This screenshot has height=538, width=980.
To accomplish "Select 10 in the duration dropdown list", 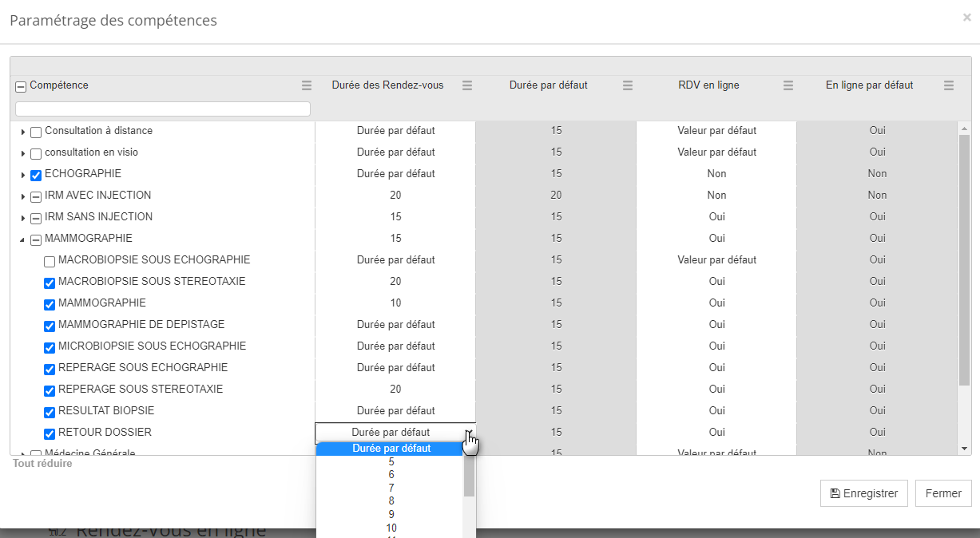I will 391,528.
